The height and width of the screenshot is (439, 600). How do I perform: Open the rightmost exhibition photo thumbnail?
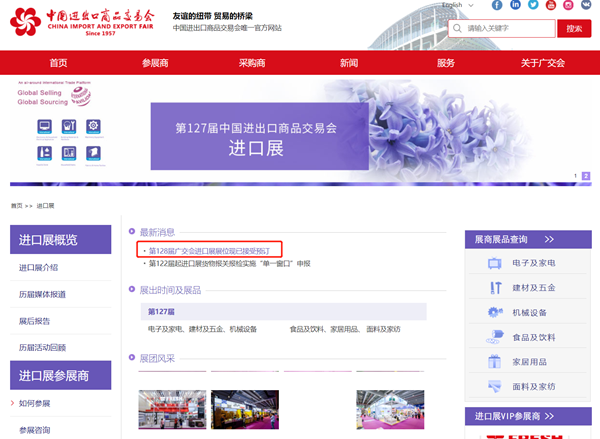(x=390, y=410)
